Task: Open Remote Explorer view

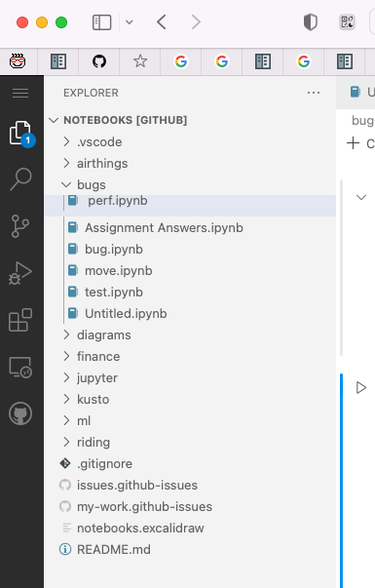Action: (x=20, y=367)
